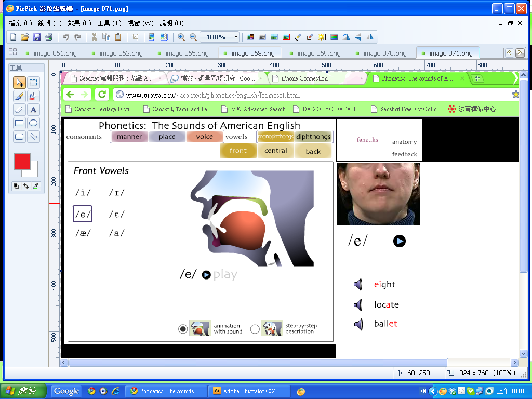Screen dimensions: 532x399
Task: Click the zoom in magnifier icon
Action: click(x=181, y=37)
